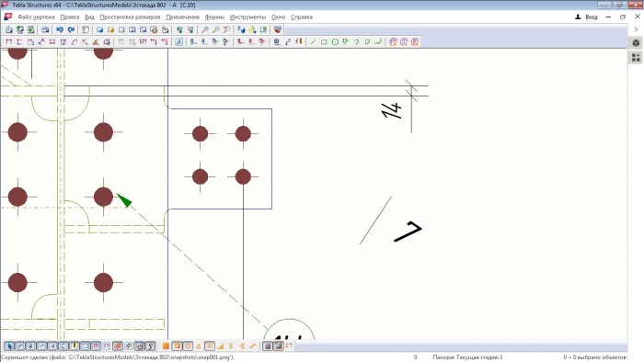Toggle the select lines selection switch
Viewport: 644px width, 362px height.
pyautogui.click(x=20, y=346)
